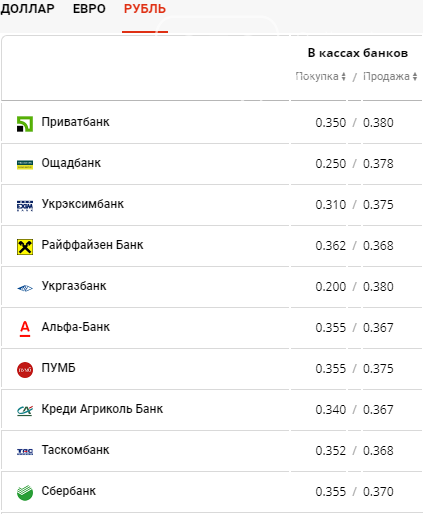The height and width of the screenshot is (514, 423).
Task: Click the Укрэксимбанк EXIM logo icon
Action: 25,206
